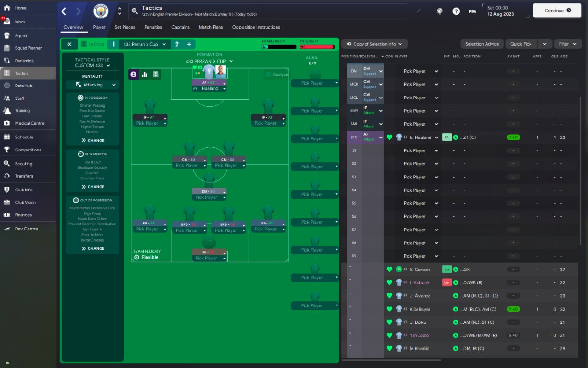Click the Competitions trophy icon
The image size is (588, 368).
click(7, 149)
